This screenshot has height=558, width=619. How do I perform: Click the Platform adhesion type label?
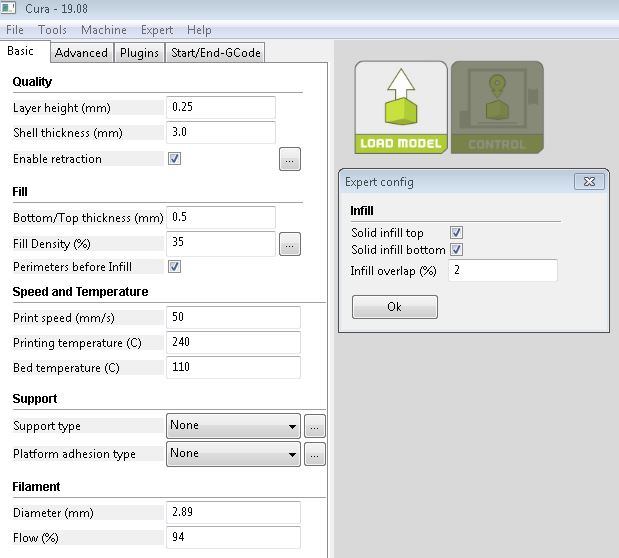click(x=74, y=454)
